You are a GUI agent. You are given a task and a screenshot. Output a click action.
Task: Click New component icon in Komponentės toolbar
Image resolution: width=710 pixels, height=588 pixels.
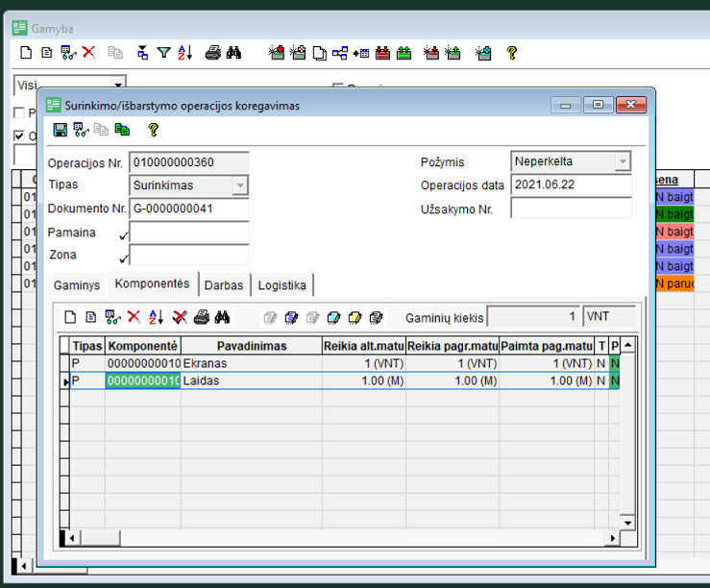coord(70,317)
